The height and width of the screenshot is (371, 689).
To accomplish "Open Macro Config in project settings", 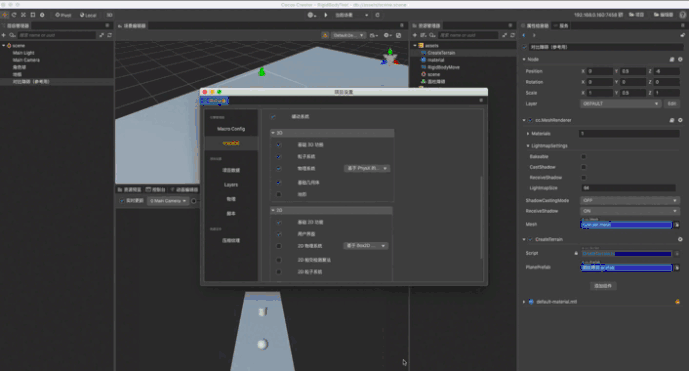I will 231,129.
